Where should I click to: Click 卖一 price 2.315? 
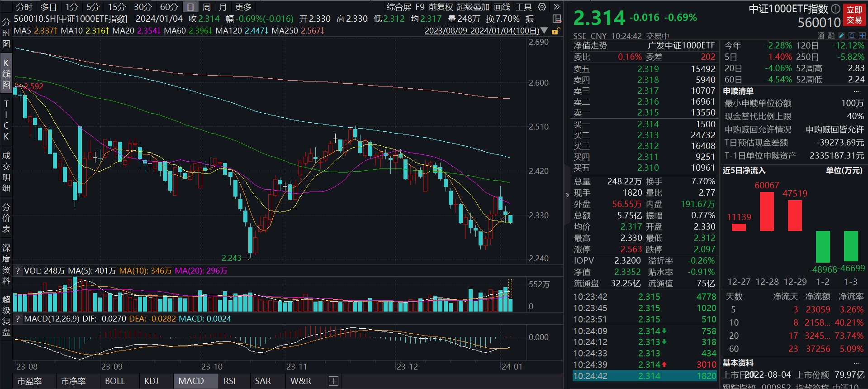648,112
